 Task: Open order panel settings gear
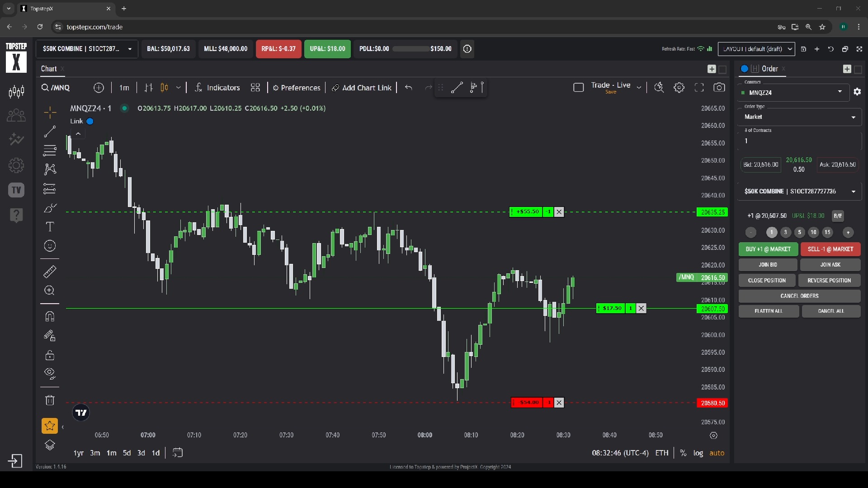point(857,92)
